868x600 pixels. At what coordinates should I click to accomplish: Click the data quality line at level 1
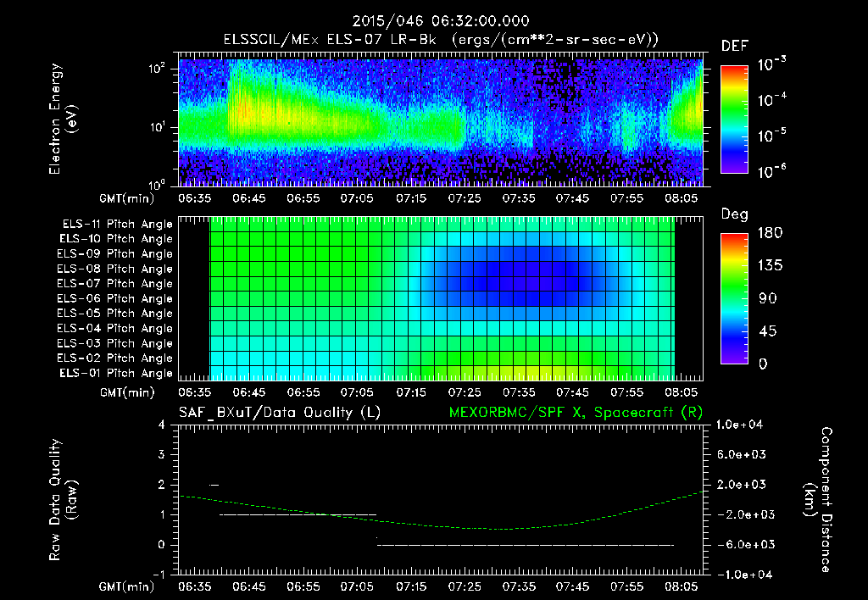coord(298,514)
